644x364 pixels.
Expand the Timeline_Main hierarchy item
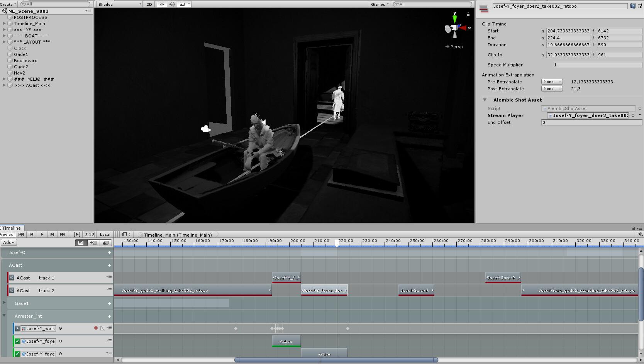4,24
